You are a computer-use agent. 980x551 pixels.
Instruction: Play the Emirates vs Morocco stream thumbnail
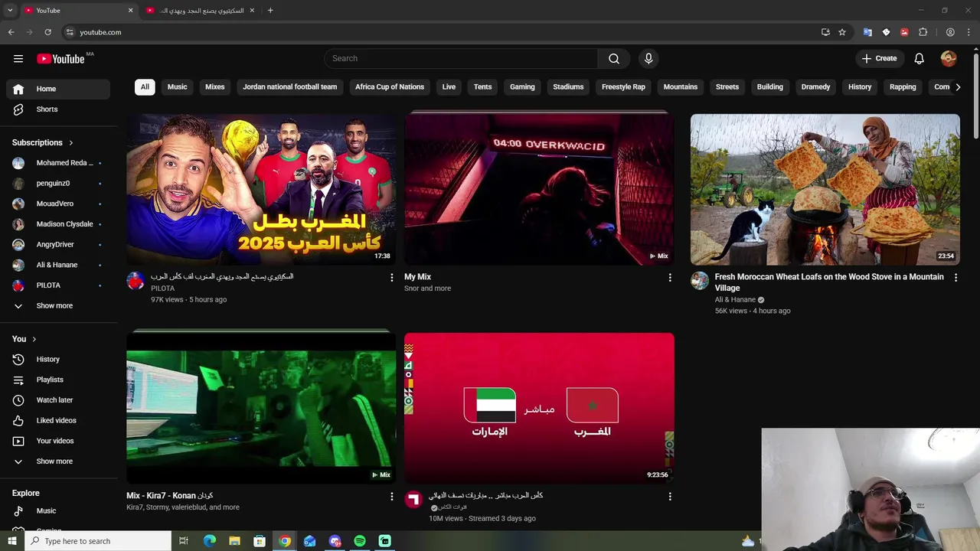(x=539, y=408)
